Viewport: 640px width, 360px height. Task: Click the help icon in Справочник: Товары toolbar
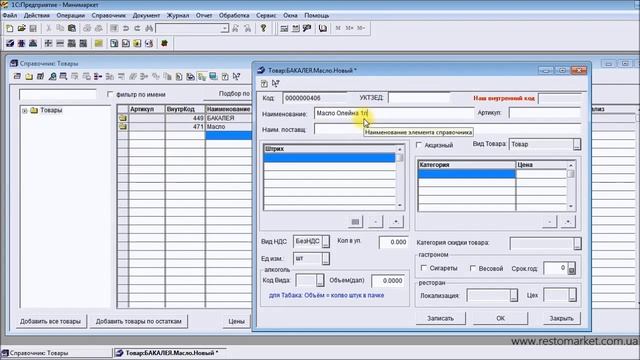pyautogui.click(x=225, y=76)
